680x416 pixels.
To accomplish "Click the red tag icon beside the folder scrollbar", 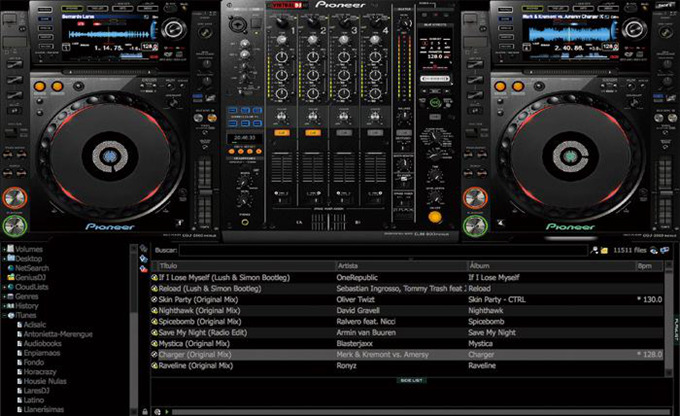I will click(144, 269).
